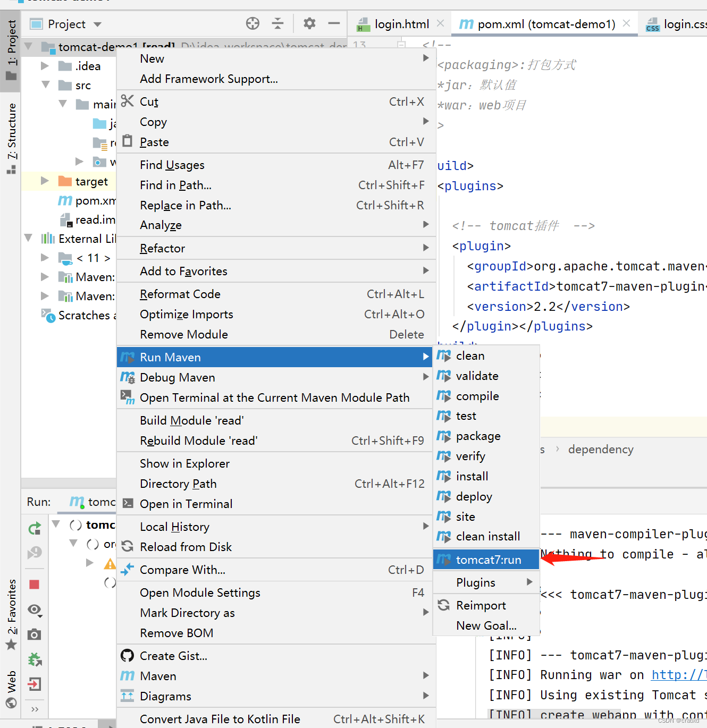This screenshot has height=728, width=707.
Task: Run Maven test goal
Action: [x=486, y=416]
